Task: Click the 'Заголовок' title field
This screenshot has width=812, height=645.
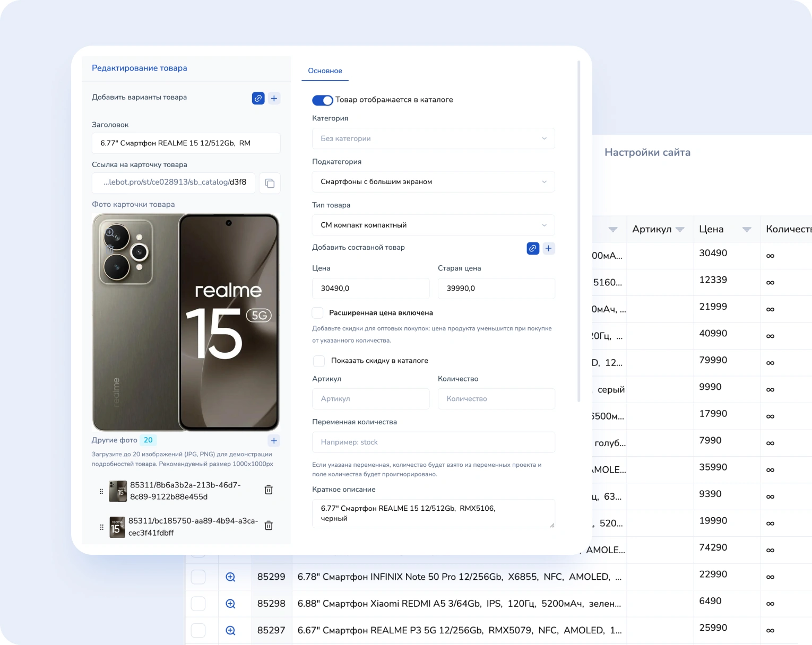Action: [x=186, y=143]
